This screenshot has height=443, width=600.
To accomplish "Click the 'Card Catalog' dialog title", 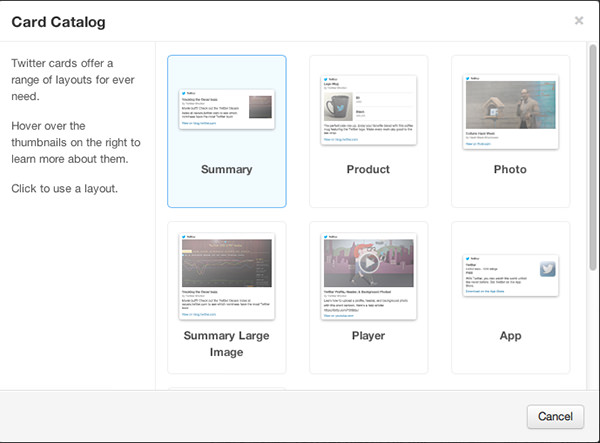I will [58, 21].
